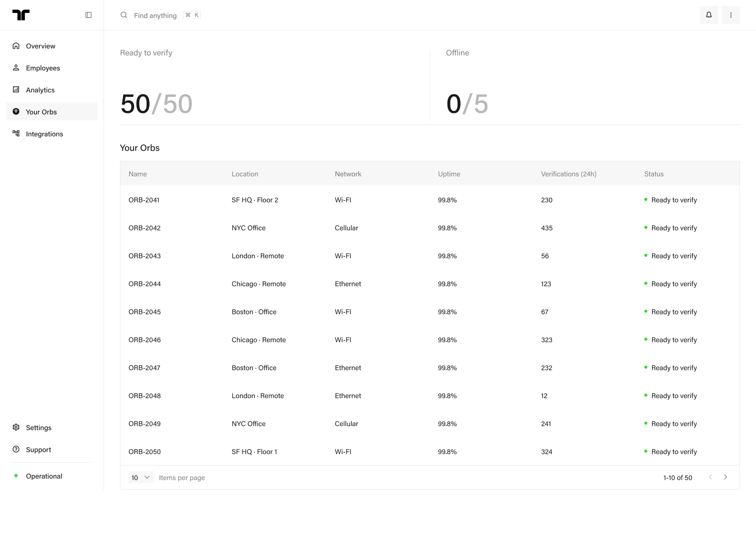Open the items per page dropdown
Image resolution: width=756 pixels, height=536 pixels.
pos(141,478)
